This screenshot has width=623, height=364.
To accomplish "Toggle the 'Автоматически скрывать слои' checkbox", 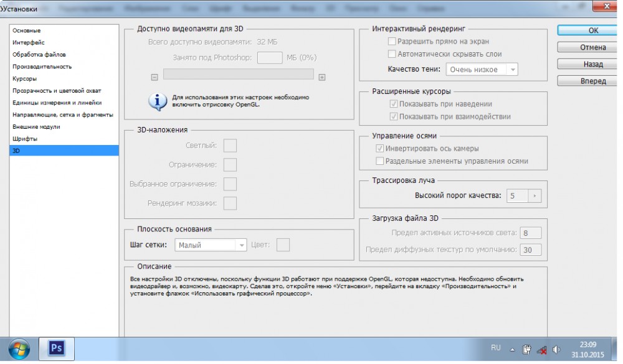I will pyautogui.click(x=392, y=54).
